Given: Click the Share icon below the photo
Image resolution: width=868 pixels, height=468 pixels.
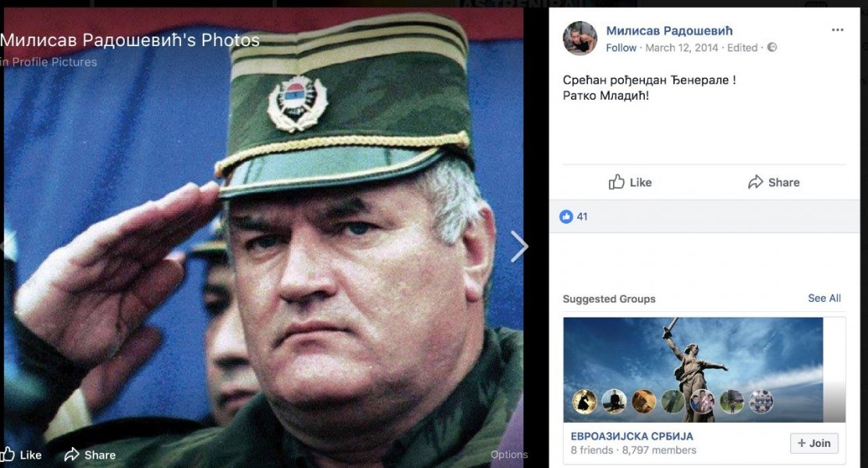Looking at the screenshot, I should (72, 455).
